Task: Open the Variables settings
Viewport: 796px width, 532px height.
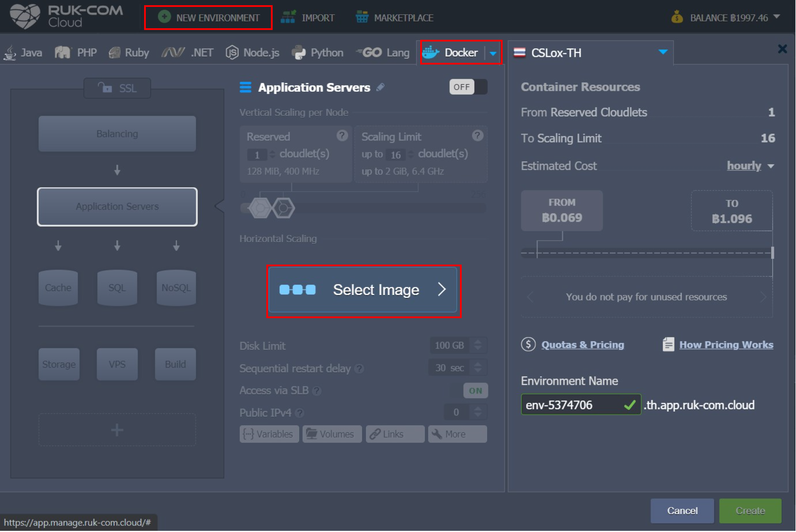Action: (269, 434)
